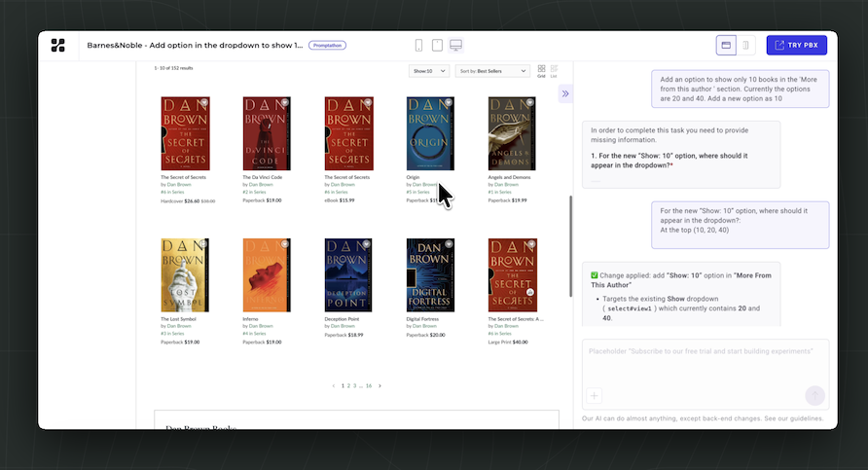Click wishlist heart on Hardcover Secret of Secrets
868x470 pixels.
coord(203,102)
